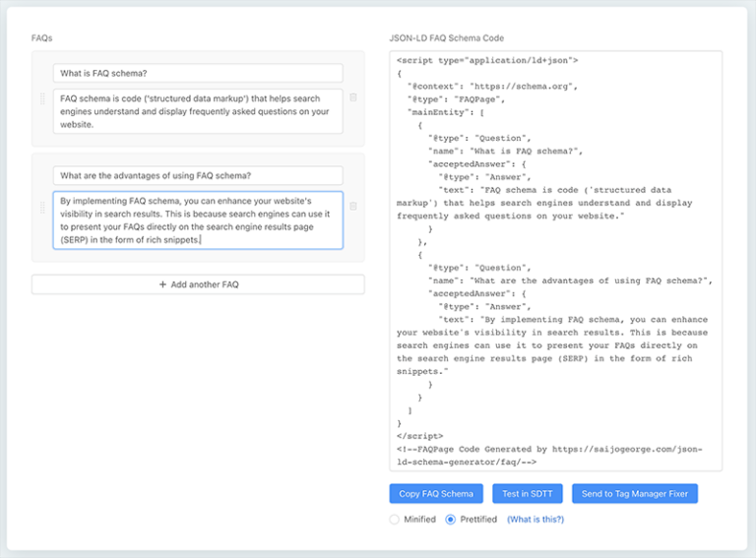Click the '"@context": "https://schema.org"' line
Image resolution: width=756 pixels, height=558 pixels.
pos(492,87)
